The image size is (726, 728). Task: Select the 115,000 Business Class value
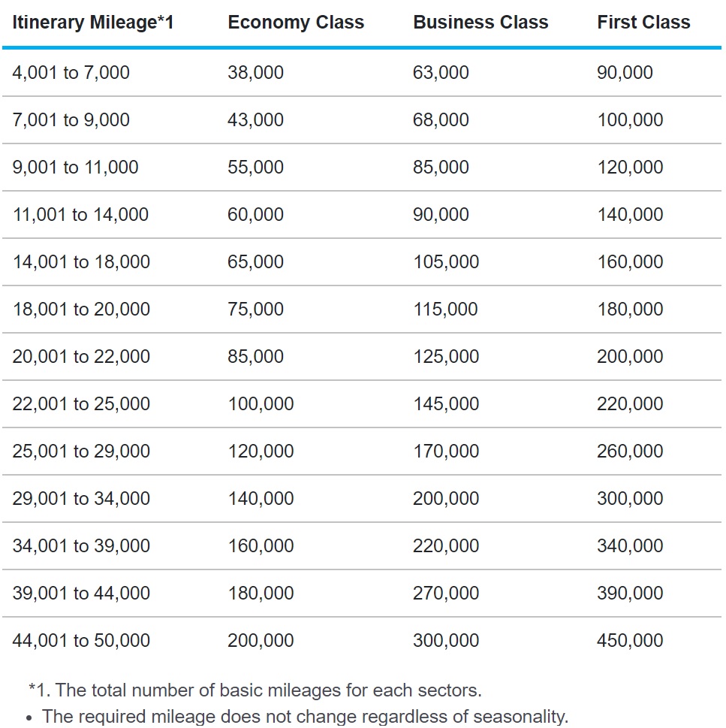pos(445,310)
